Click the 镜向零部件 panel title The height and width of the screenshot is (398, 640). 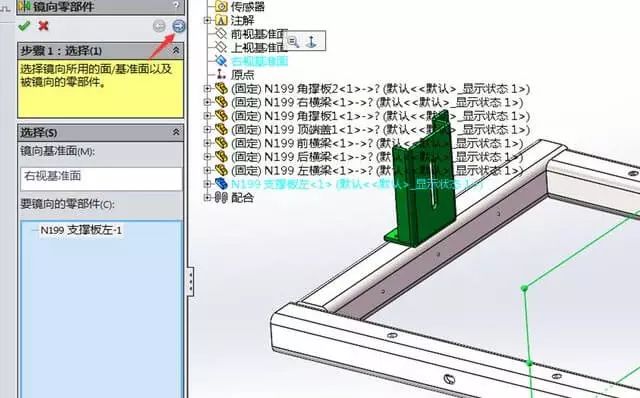click(x=64, y=6)
